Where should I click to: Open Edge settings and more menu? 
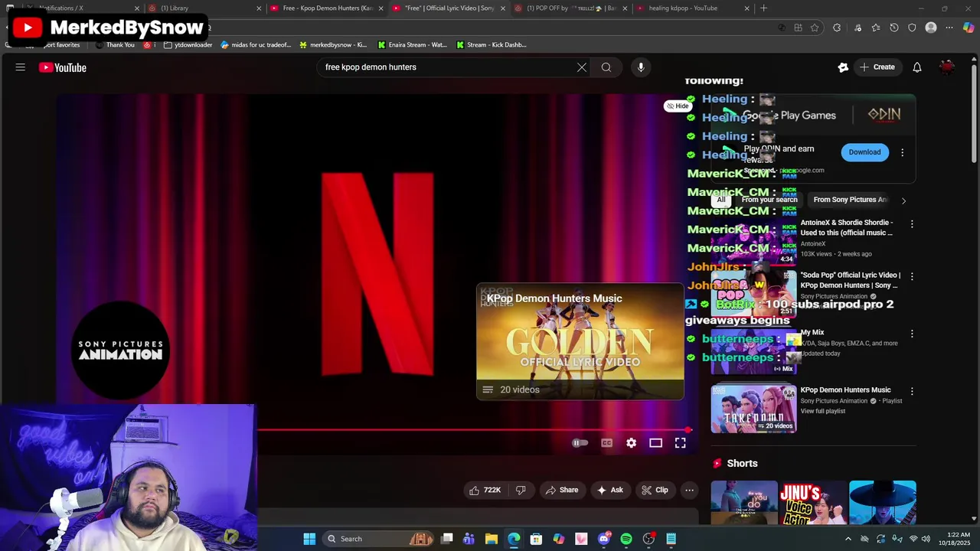click(x=949, y=28)
